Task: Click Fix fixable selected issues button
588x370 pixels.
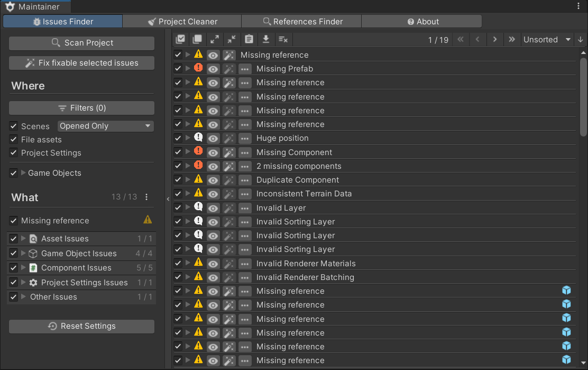Action: tap(82, 63)
